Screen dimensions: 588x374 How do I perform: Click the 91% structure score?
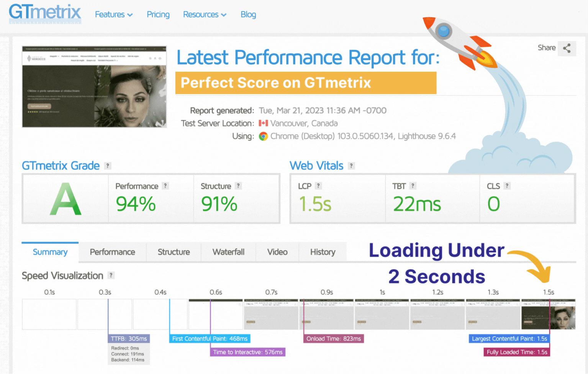(219, 204)
